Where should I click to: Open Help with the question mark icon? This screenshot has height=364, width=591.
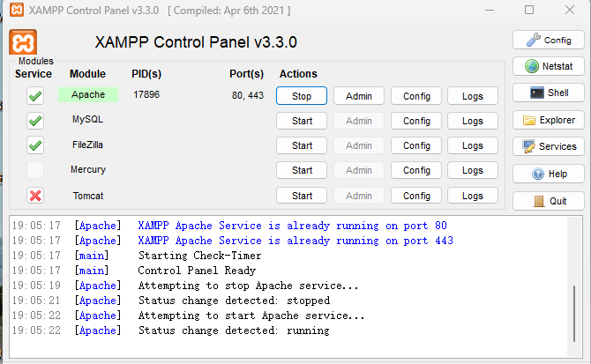coord(549,174)
